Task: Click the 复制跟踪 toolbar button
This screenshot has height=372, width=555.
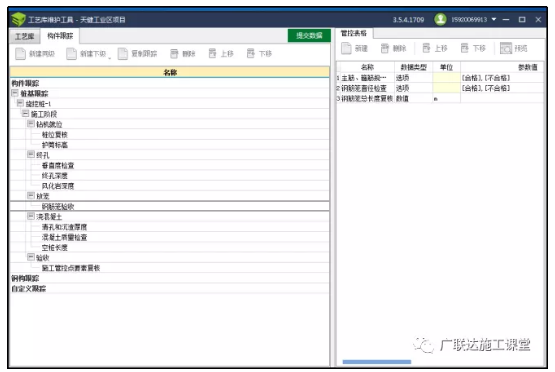Action: click(x=137, y=54)
